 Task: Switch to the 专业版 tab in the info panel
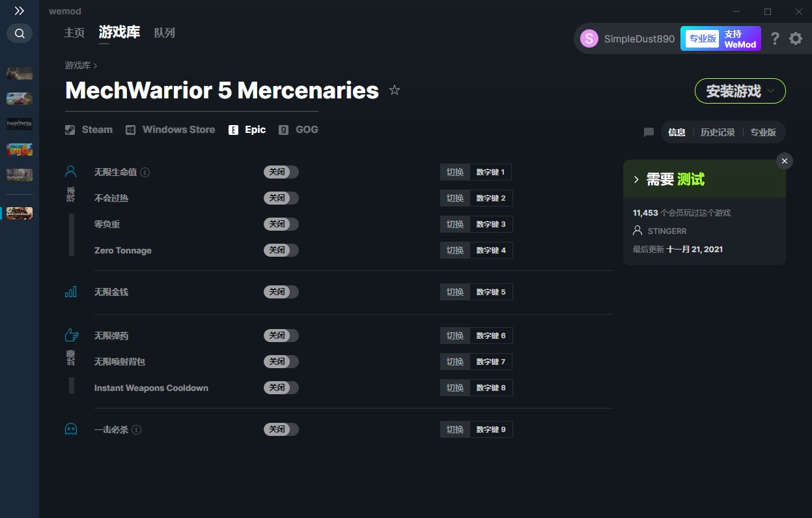pos(763,132)
